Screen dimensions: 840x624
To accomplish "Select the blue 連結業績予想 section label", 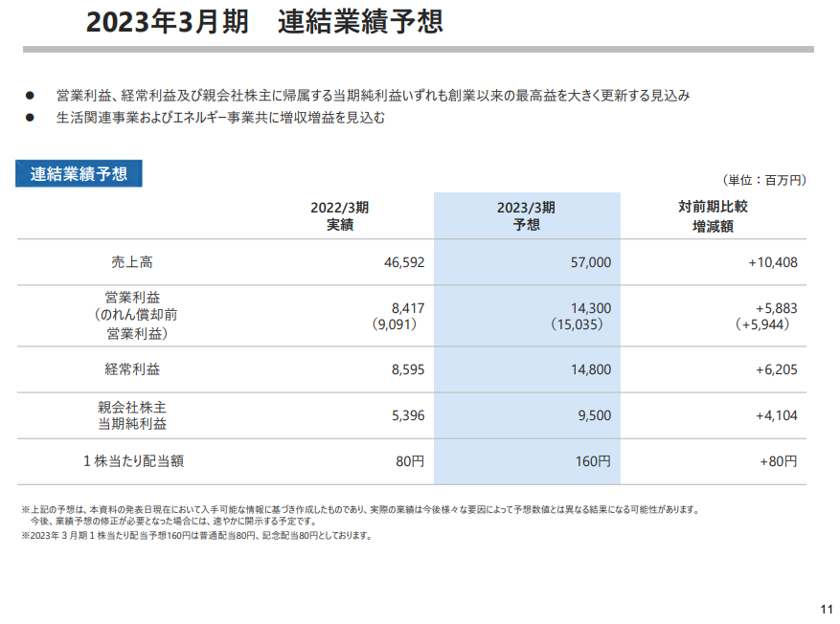I will click(x=79, y=174).
